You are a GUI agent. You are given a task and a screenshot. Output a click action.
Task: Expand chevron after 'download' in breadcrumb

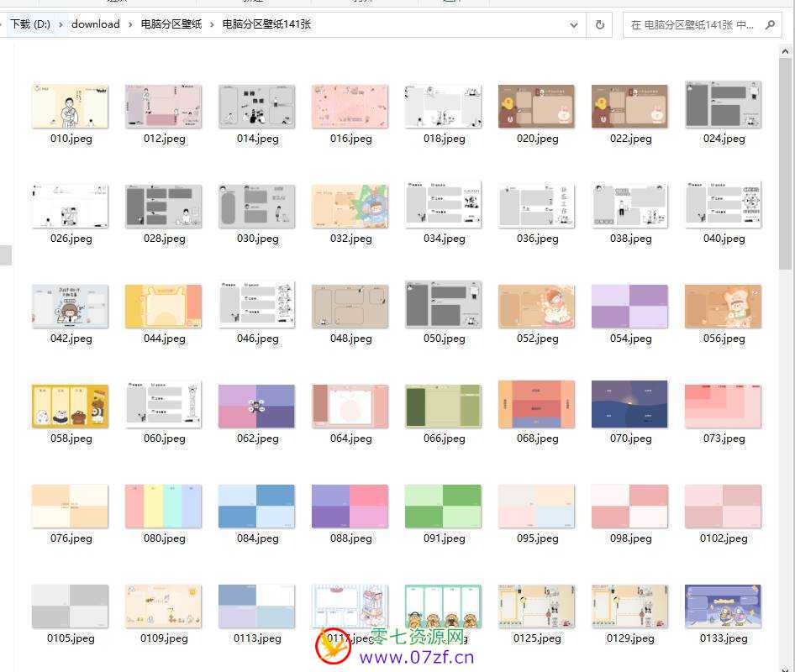click(130, 25)
